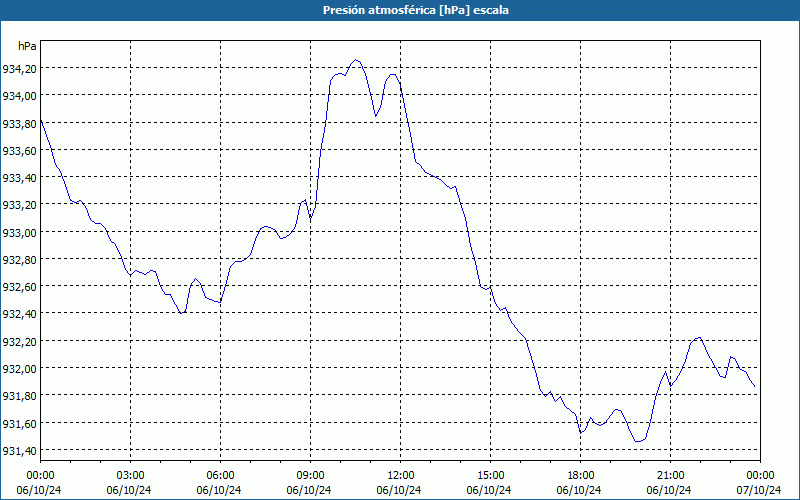
Task: Click the 933,00 pressure axis label
Action: (20, 232)
